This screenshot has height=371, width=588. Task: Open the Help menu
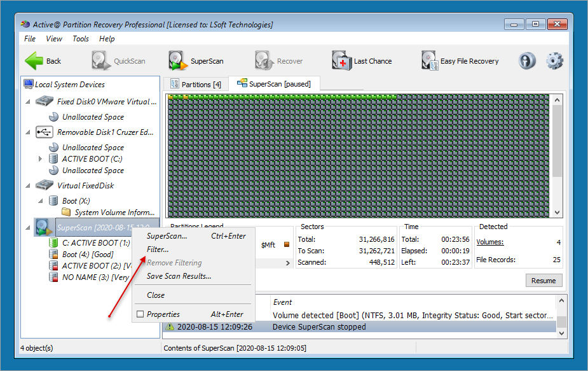click(107, 39)
